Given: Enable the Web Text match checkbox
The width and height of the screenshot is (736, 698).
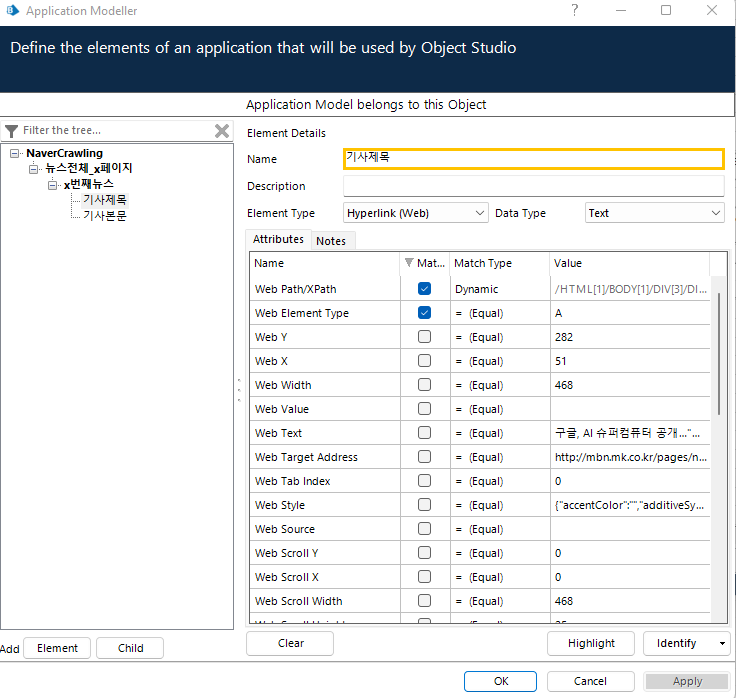Looking at the screenshot, I should point(425,433).
